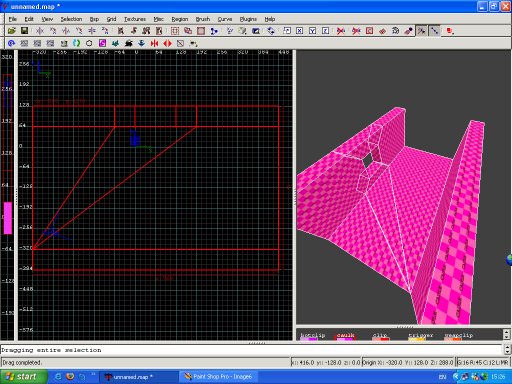Open the texture view mode dropdown icon
This screenshot has width=512, height=384.
(242, 31)
